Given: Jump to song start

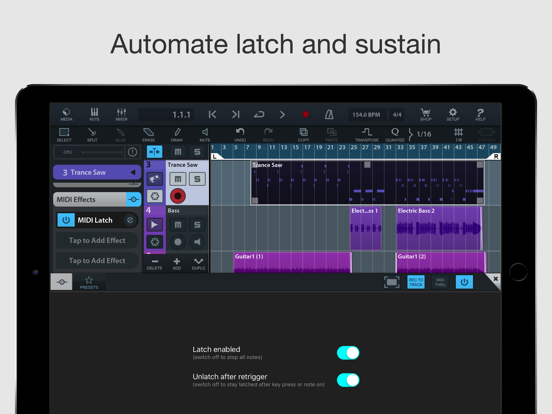Looking at the screenshot, I should [x=212, y=114].
